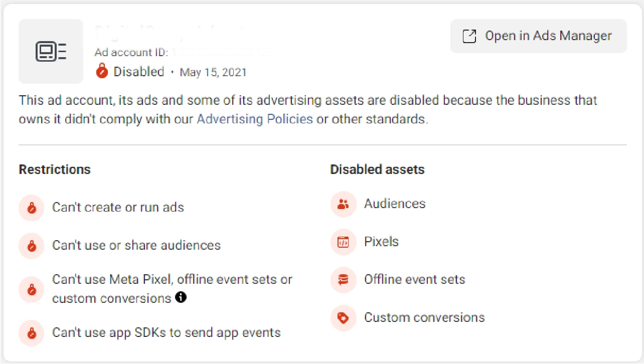
Task: Click the info icon after custom conversions
Action: 181,298
